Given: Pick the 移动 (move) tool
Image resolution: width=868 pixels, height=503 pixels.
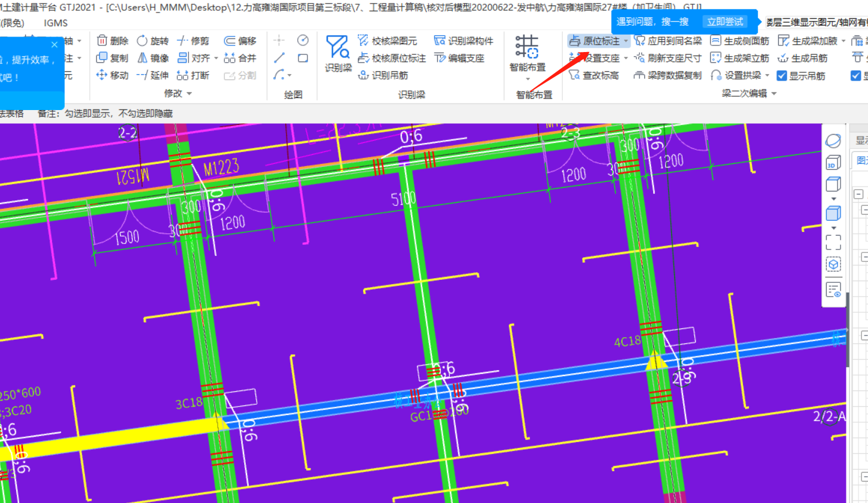Looking at the screenshot, I should pyautogui.click(x=112, y=75).
